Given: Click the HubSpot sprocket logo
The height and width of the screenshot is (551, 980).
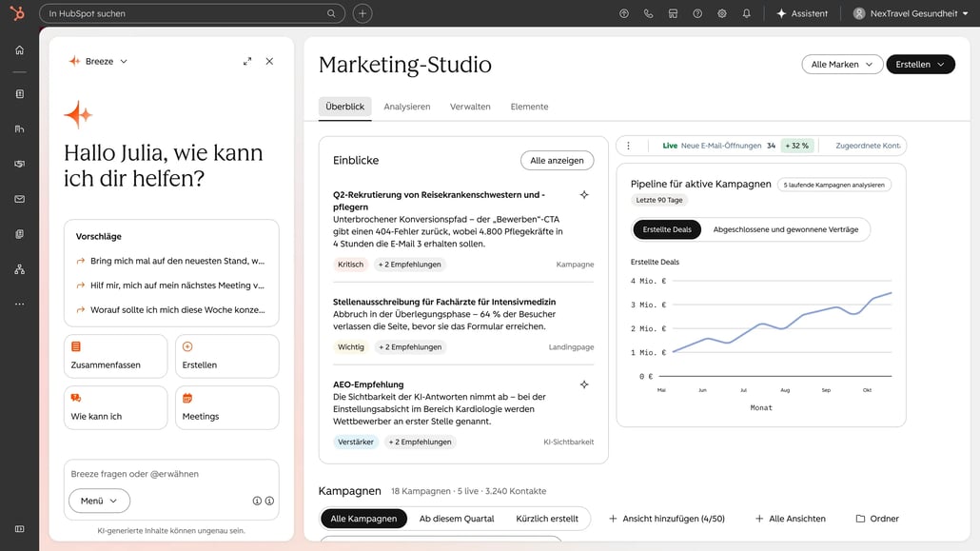Looking at the screenshot, I should (17, 12).
